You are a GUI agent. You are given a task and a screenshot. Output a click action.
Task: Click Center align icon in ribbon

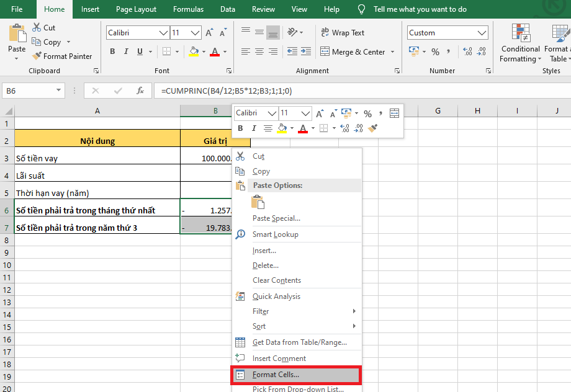pos(259,52)
